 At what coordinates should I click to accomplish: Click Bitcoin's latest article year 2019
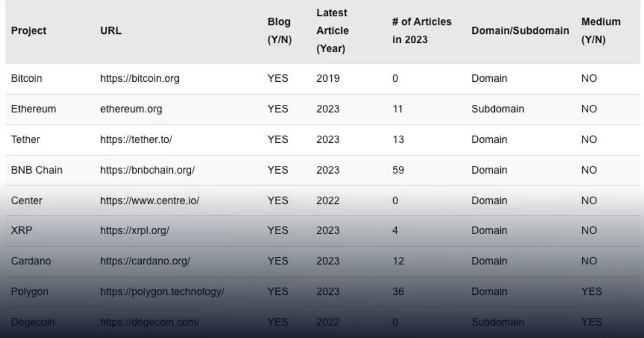328,78
